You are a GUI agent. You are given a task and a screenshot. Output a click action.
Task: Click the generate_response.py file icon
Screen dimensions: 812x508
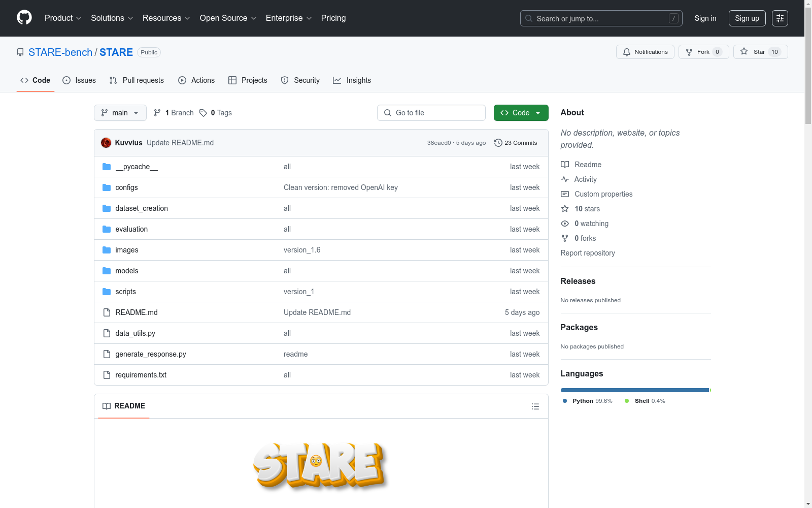point(107,354)
